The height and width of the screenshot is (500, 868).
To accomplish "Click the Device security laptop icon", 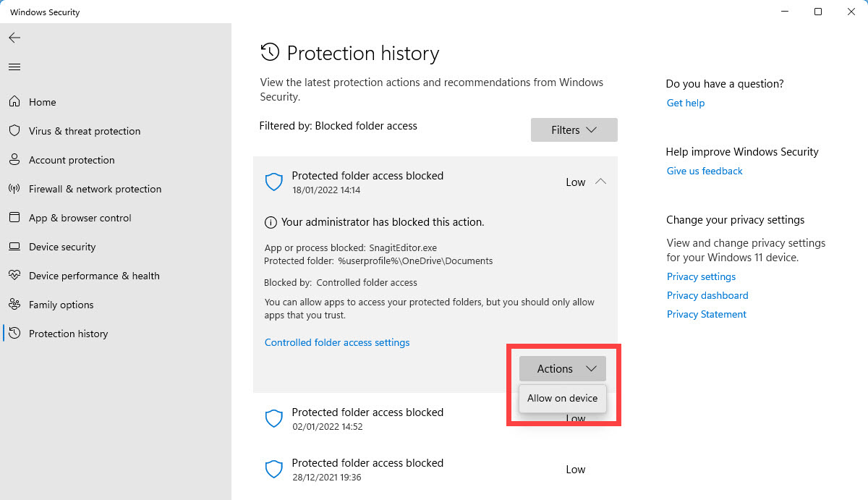I will pos(14,247).
